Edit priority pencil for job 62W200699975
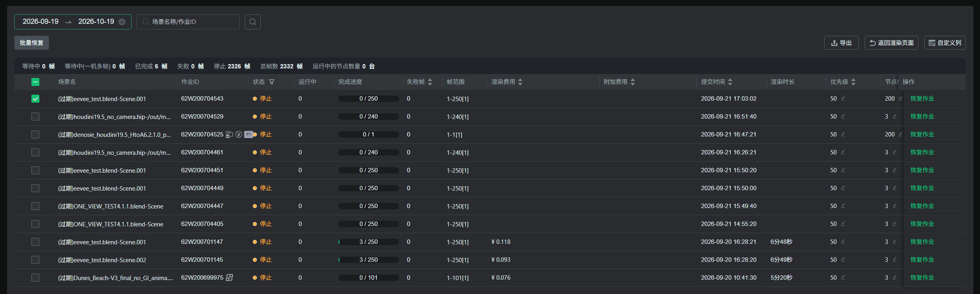The image size is (980, 294). [843, 277]
